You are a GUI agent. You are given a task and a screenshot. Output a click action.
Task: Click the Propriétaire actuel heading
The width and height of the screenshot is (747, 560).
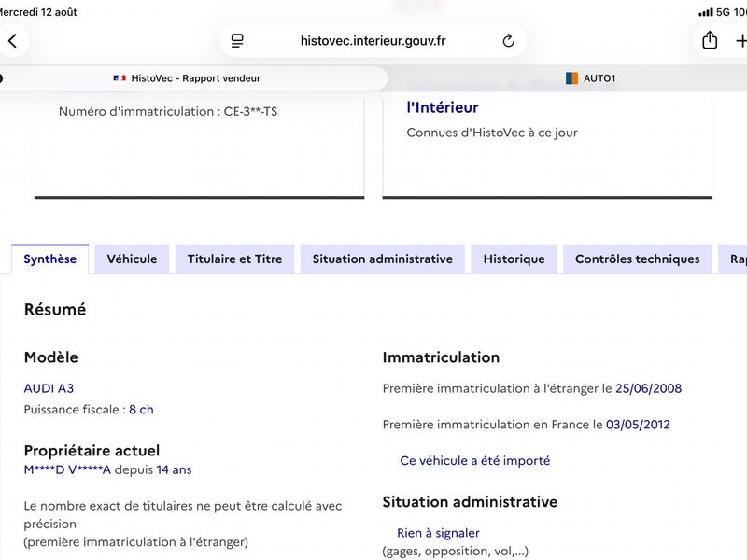pyautogui.click(x=92, y=451)
